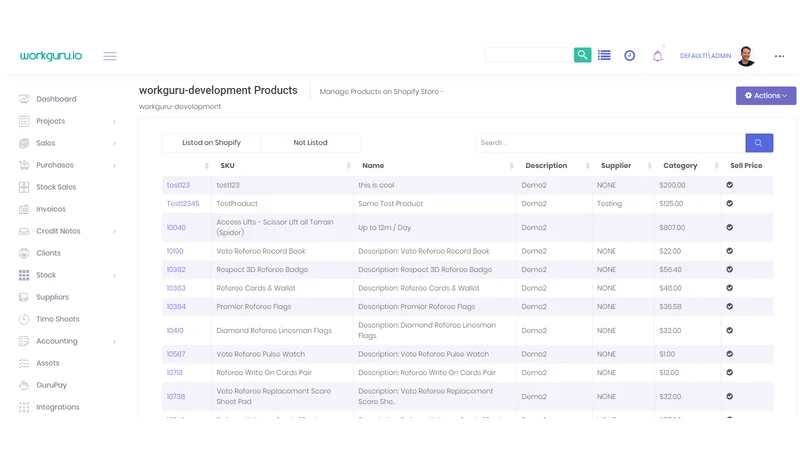Toggle the check mark for test123 row
The image size is (800, 450).
[730, 185]
